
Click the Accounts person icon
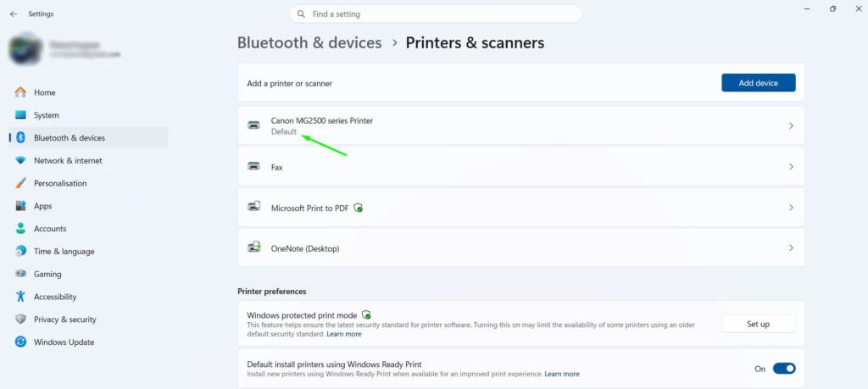[20, 229]
